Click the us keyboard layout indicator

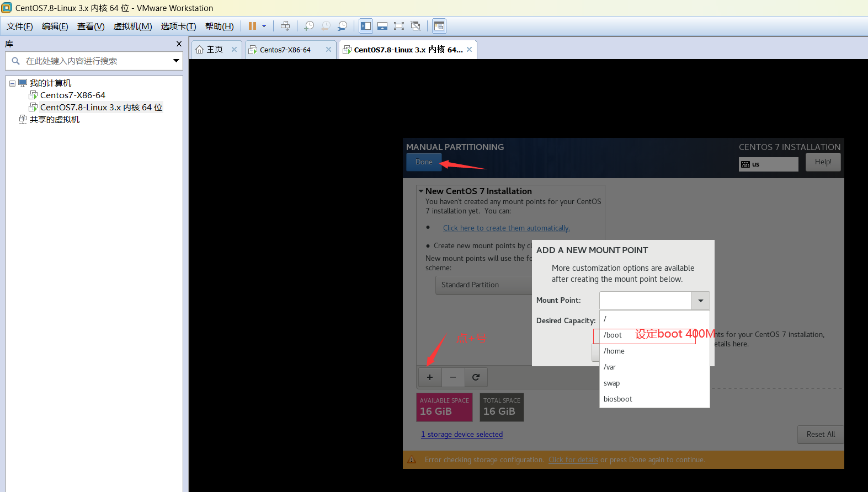click(768, 164)
